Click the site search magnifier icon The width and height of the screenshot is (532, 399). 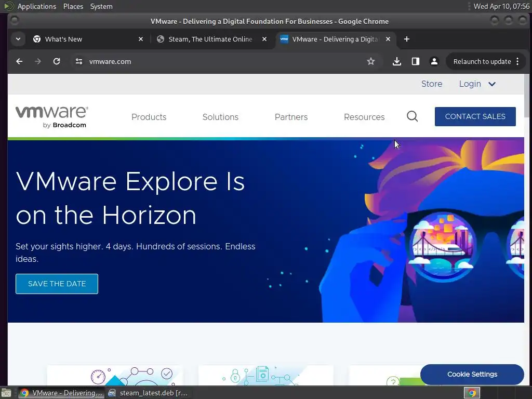click(412, 116)
